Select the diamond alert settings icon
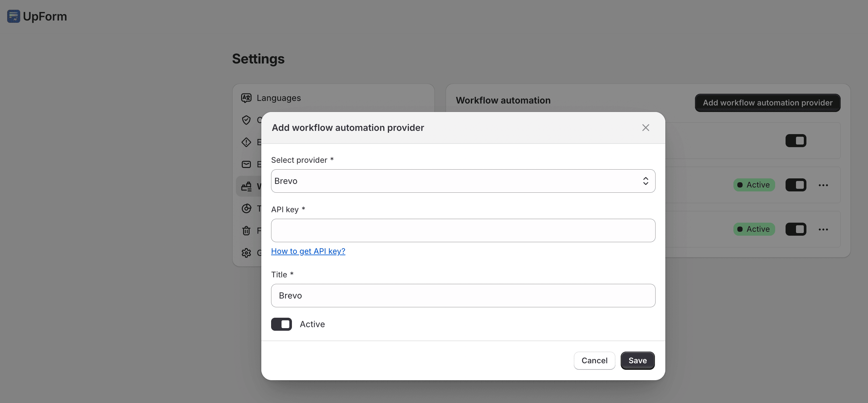Viewport: 868px width, 403px height. pyautogui.click(x=246, y=142)
